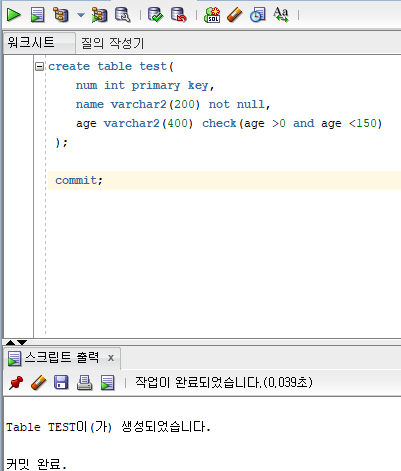
Task: Close the 스크립트 출력 tab
Action: pos(111,358)
